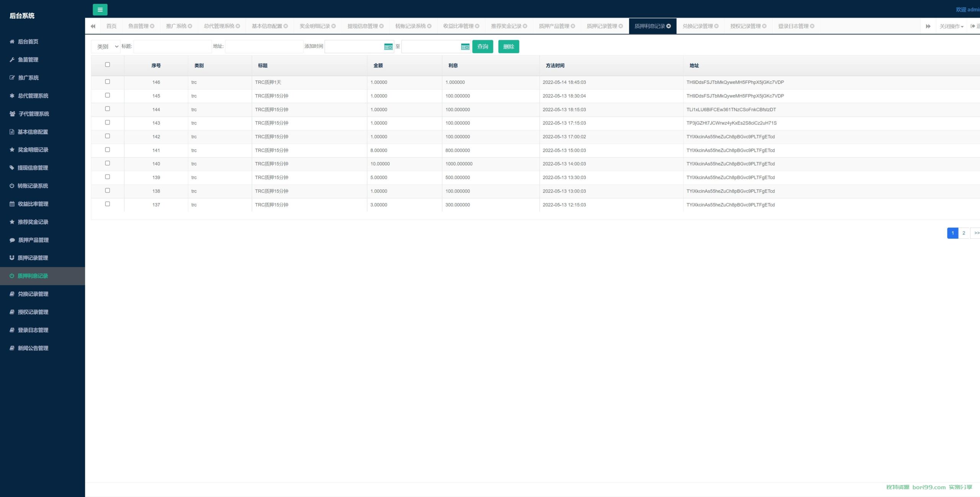Check the box for row 145
Screen dimensions: 980x497
(108, 95)
